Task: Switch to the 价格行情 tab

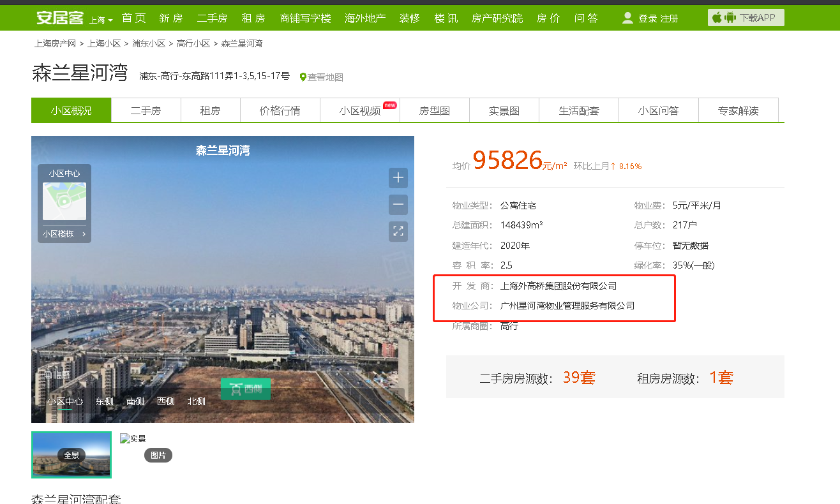Action: point(280,110)
